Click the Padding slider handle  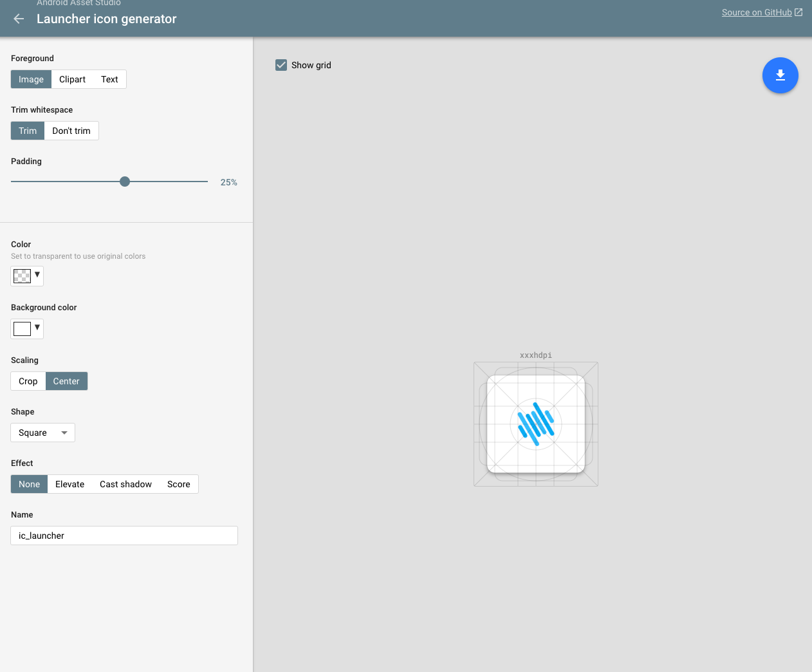[125, 182]
